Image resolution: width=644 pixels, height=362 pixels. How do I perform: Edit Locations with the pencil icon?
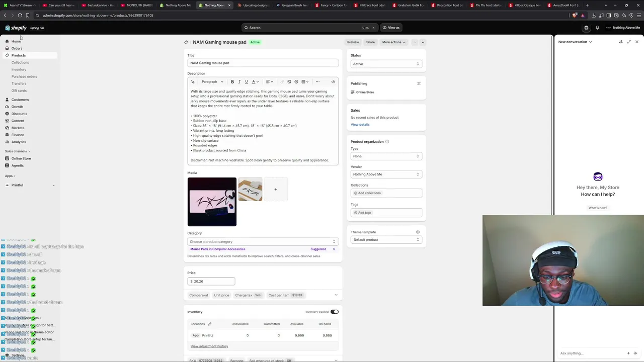[x=210, y=324]
